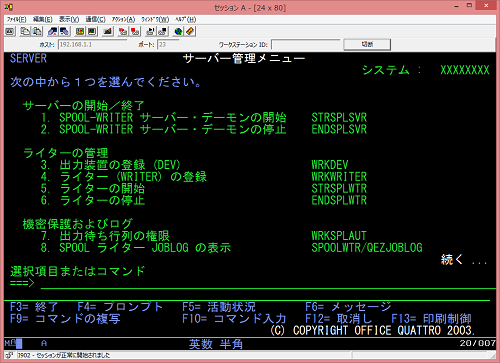Open the ファイル(F) menu
Image resolution: width=500 pixels, height=363 pixels.
click(x=16, y=19)
